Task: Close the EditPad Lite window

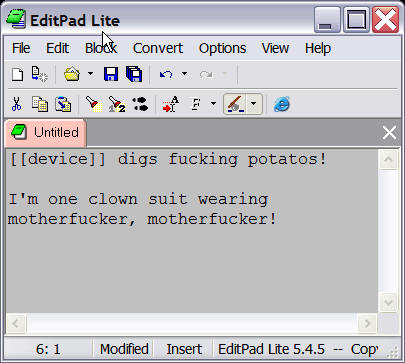Action: pyautogui.click(x=385, y=20)
